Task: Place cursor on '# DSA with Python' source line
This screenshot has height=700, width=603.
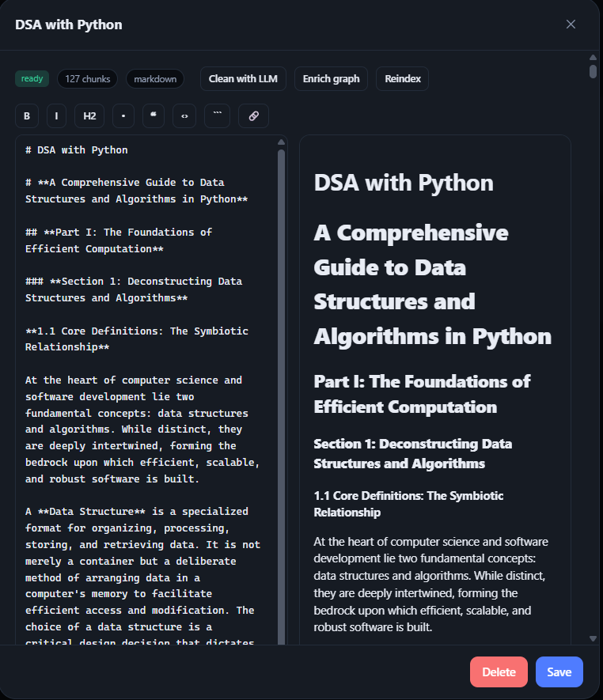Action: (77, 150)
